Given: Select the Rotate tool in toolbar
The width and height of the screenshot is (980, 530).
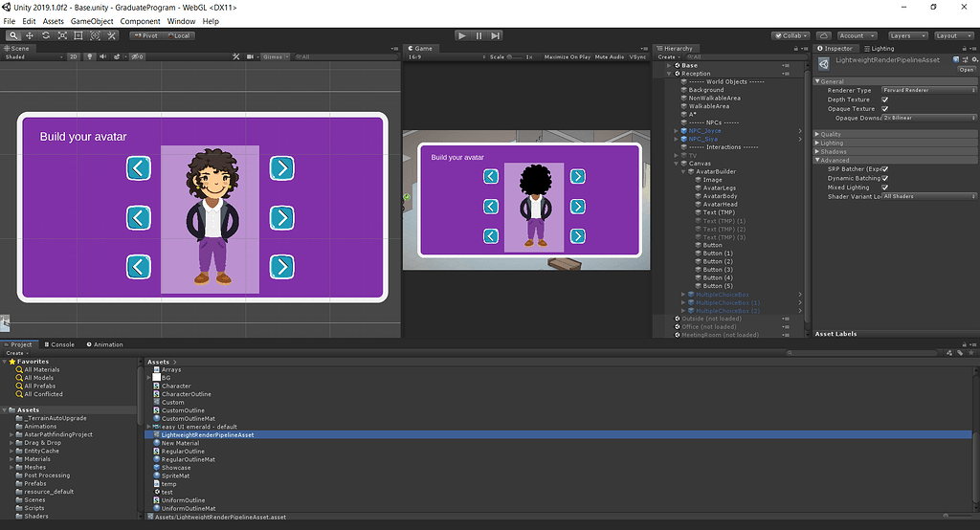Looking at the screenshot, I should [x=45, y=35].
